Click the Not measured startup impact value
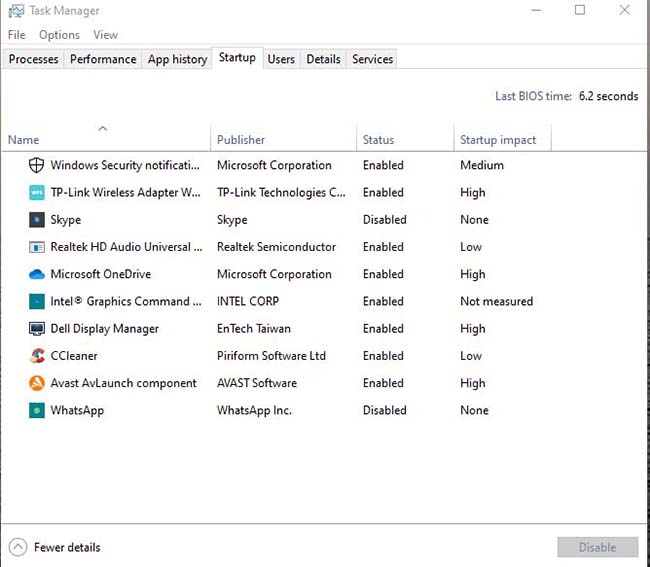650x567 pixels. pyautogui.click(x=497, y=301)
